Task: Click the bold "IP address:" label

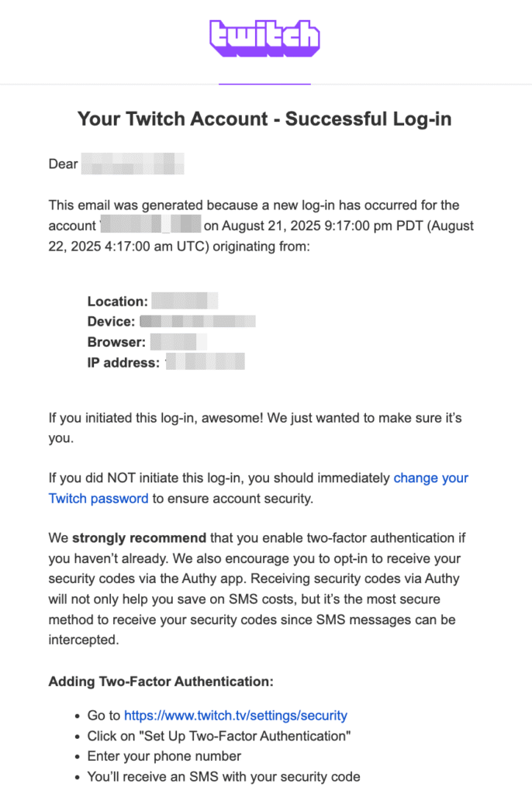Action: 123,361
